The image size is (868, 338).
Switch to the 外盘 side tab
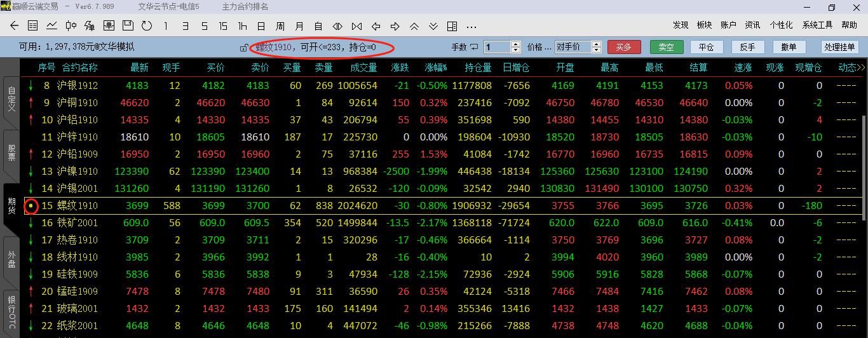(x=11, y=262)
